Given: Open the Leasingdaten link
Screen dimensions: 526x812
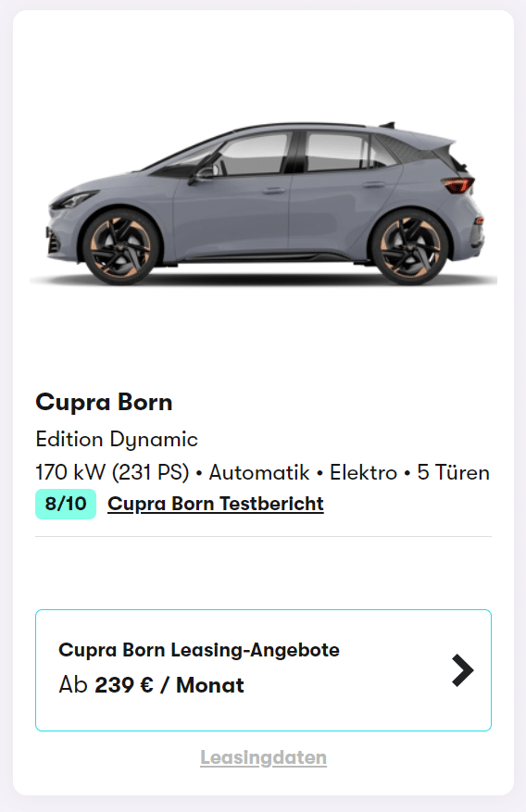Looking at the screenshot, I should click(x=264, y=757).
